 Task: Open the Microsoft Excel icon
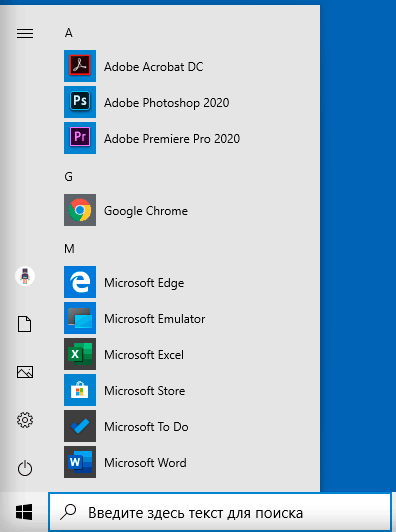pyautogui.click(x=80, y=354)
